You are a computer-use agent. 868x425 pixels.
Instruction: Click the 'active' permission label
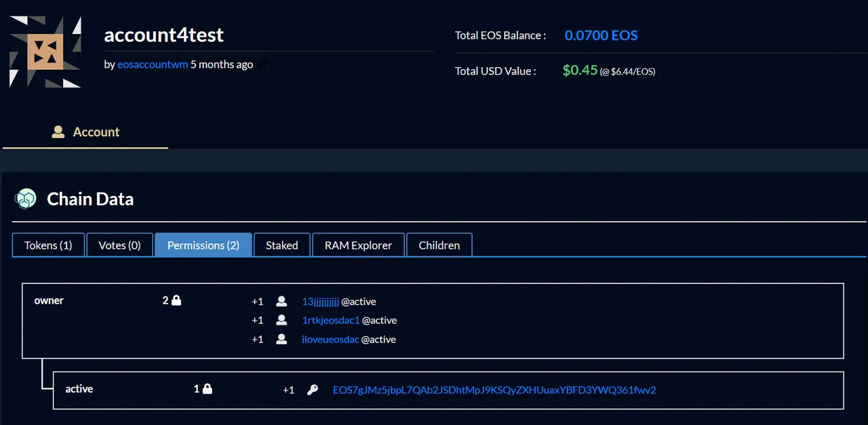click(79, 389)
